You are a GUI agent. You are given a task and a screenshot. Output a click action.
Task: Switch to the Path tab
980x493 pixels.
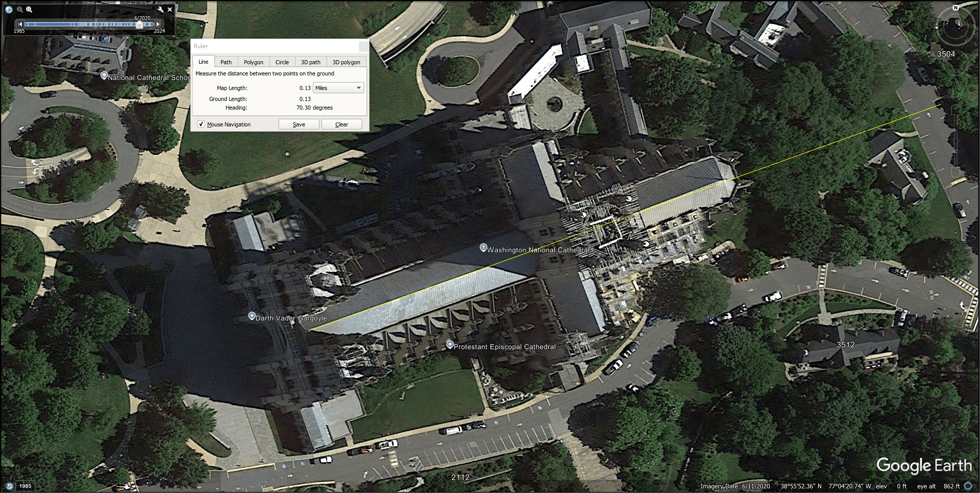coord(226,62)
